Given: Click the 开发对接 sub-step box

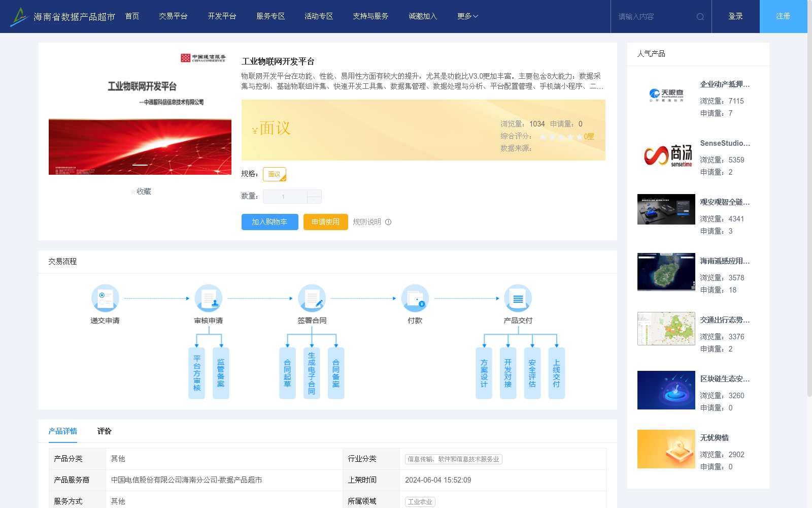Looking at the screenshot, I should click(x=508, y=373).
